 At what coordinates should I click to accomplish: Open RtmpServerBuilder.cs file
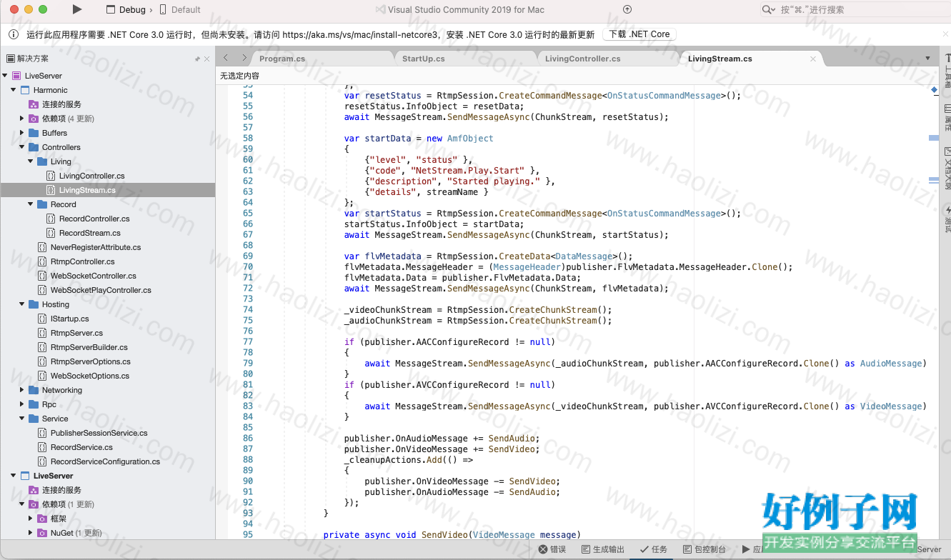(x=89, y=347)
